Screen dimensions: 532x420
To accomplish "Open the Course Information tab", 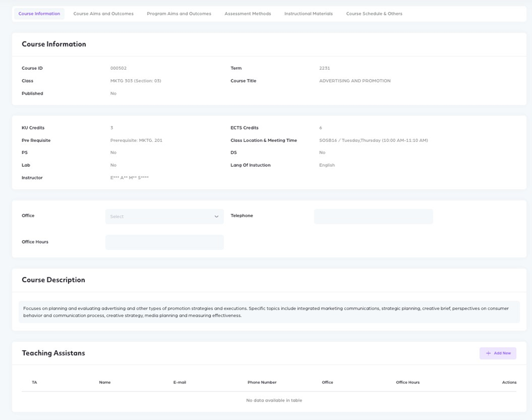I will coord(39,14).
